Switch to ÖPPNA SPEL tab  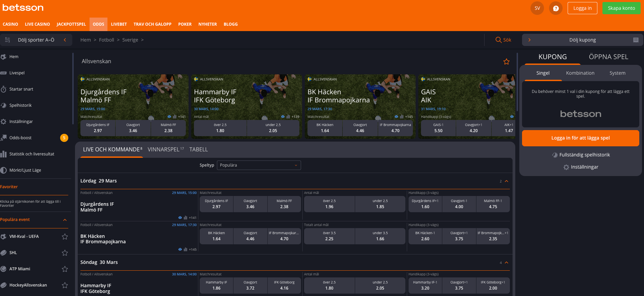click(609, 57)
